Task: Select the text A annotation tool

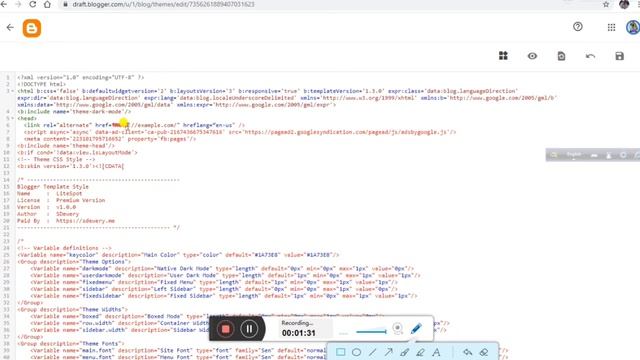Action: click(436, 352)
